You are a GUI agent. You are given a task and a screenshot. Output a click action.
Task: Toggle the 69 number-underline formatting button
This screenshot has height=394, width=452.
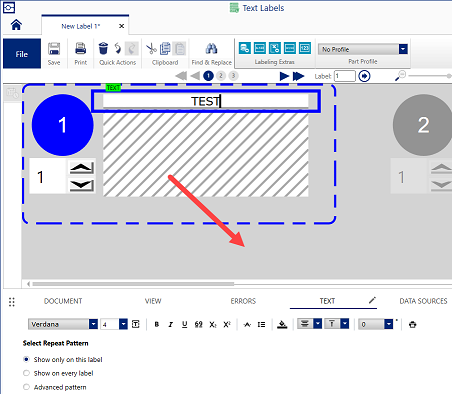pos(199,324)
